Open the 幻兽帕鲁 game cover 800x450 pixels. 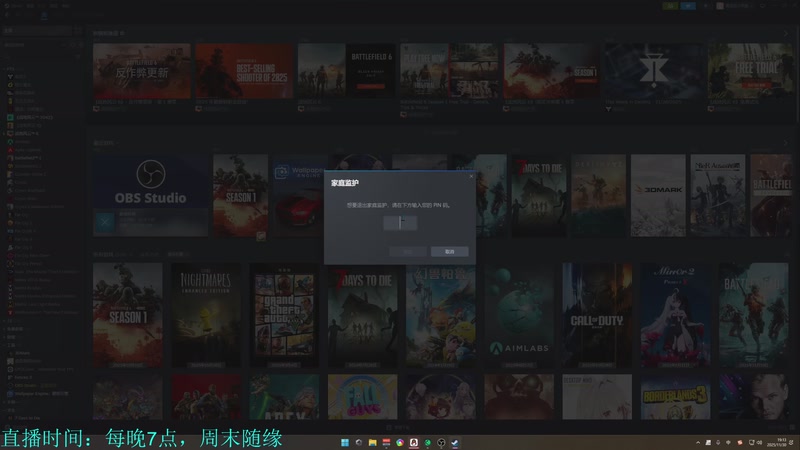pos(441,315)
